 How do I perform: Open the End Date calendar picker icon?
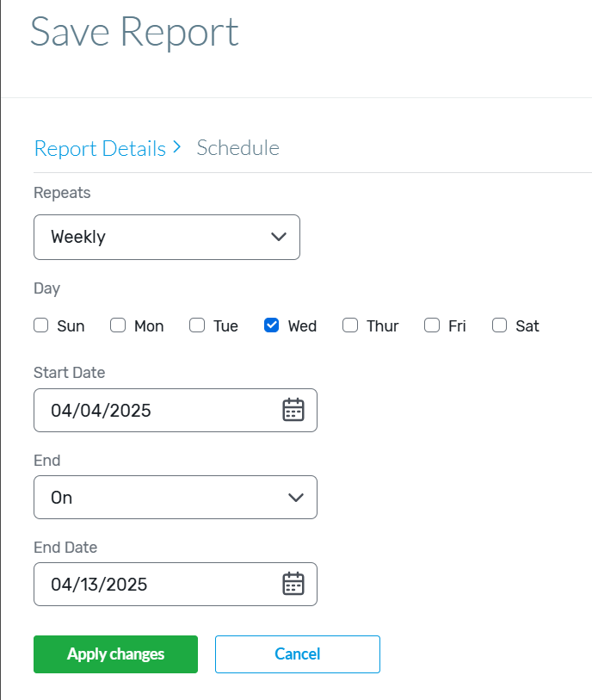(x=293, y=584)
